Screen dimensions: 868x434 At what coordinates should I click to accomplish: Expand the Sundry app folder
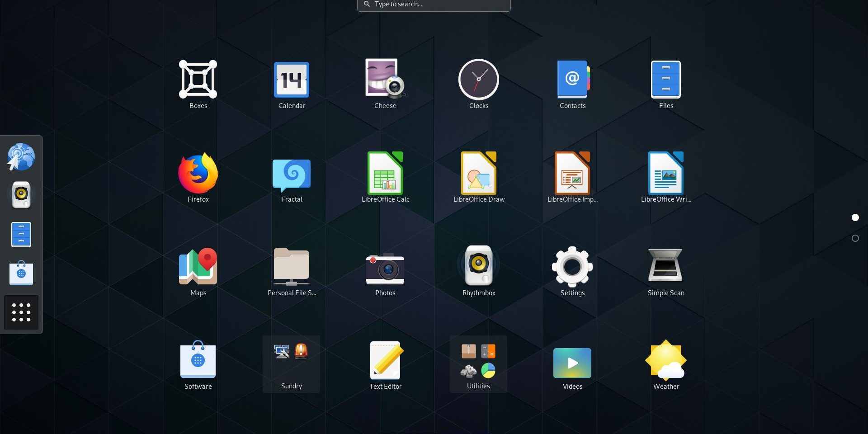point(291,364)
